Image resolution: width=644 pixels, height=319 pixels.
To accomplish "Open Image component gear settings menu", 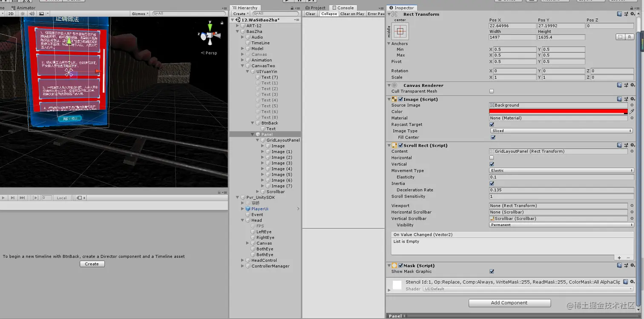I will click(632, 99).
